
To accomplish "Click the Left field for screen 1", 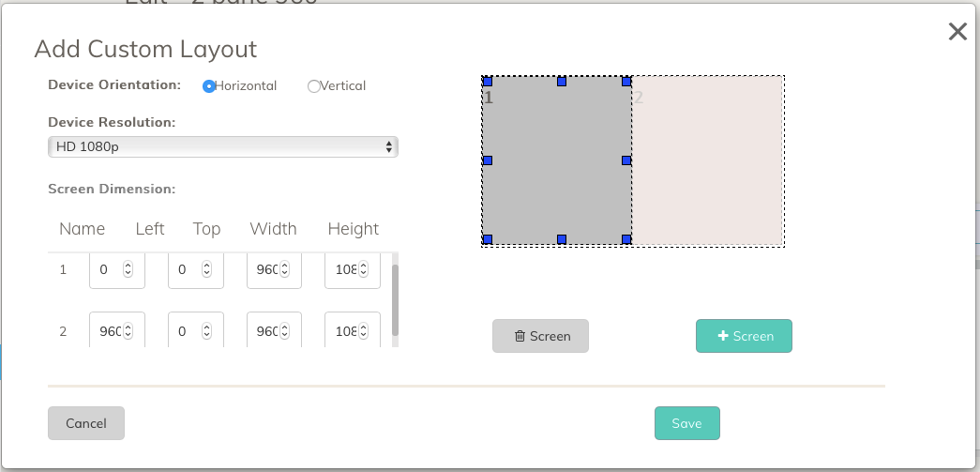I will click(x=117, y=270).
